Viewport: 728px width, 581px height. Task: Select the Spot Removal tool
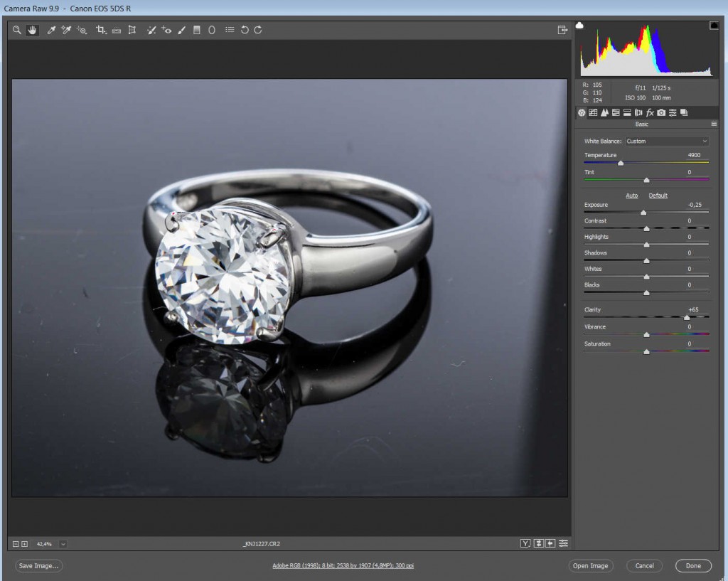151,30
